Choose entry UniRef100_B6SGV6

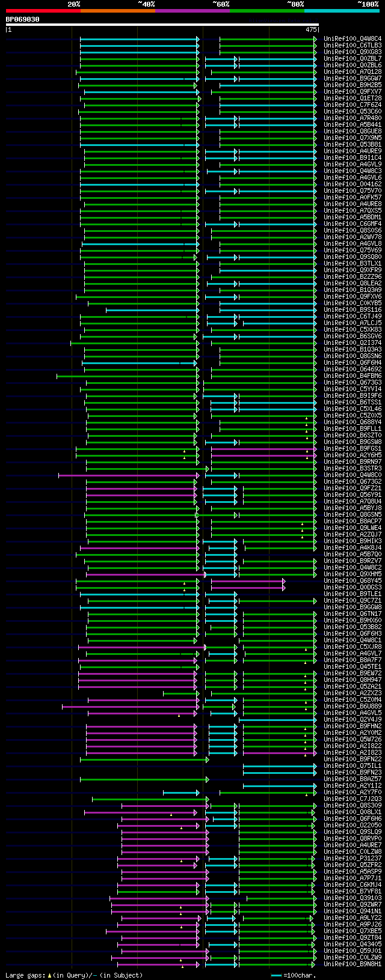(353, 336)
